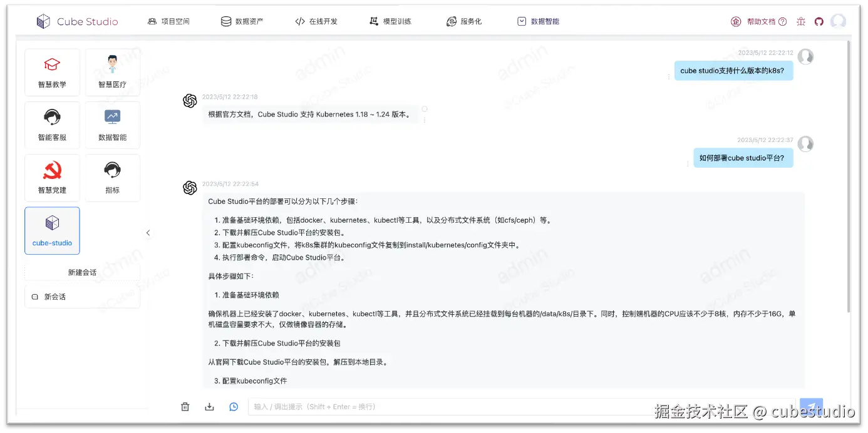Toggle the chat history clock icon

[x=234, y=407]
